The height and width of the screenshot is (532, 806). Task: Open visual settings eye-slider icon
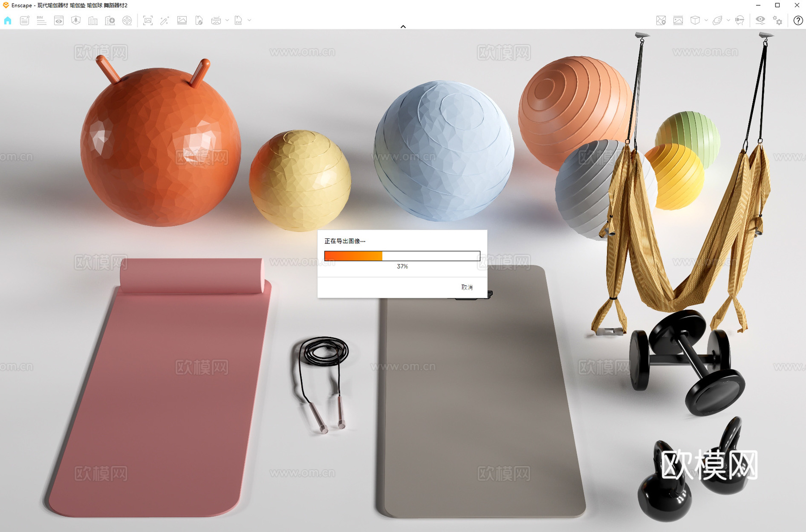tap(760, 21)
